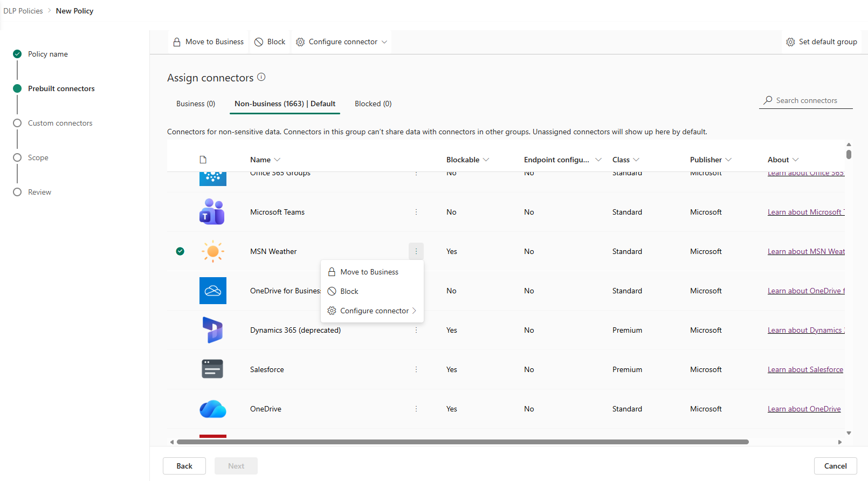Viewport: 868px width, 481px height.
Task: Click Premium class cell in Salesforce row
Action: pyautogui.click(x=627, y=369)
